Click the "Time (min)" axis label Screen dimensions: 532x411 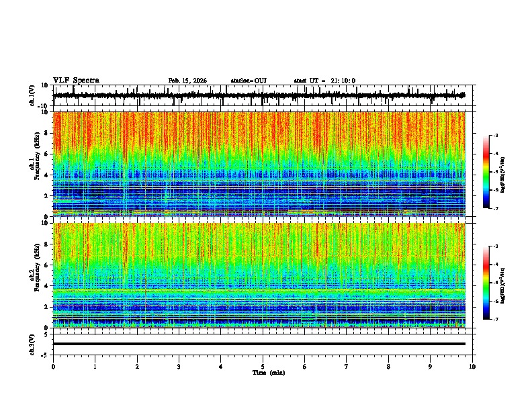tap(269, 373)
